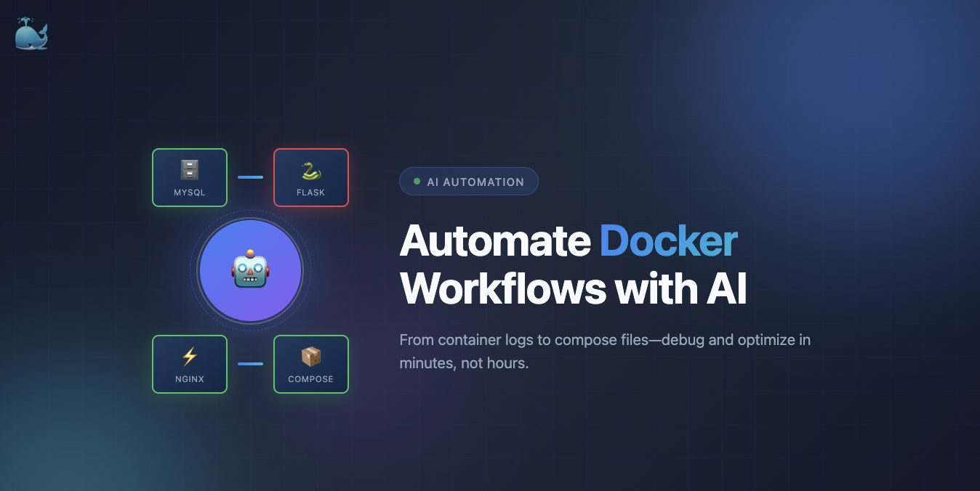Select the Compose container card
Viewport: 980px width, 491px height.
(x=311, y=365)
